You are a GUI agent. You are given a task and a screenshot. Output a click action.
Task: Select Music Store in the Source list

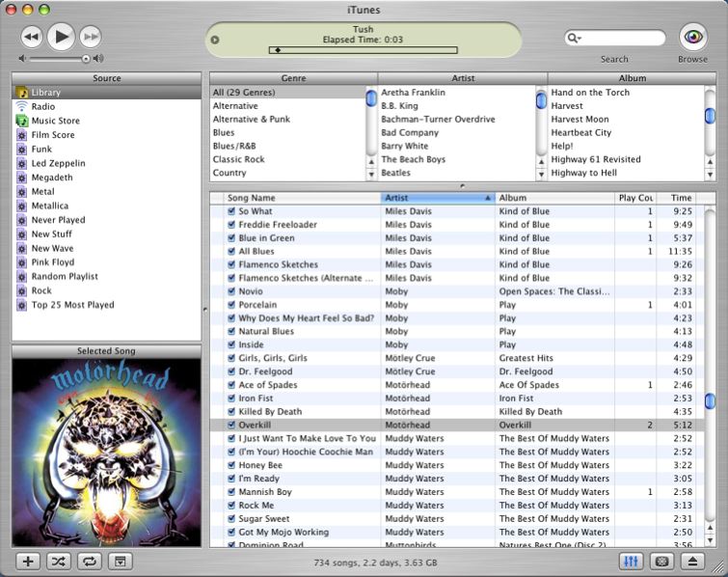pyautogui.click(x=56, y=121)
